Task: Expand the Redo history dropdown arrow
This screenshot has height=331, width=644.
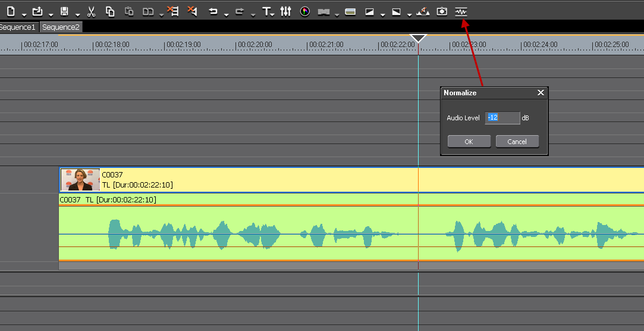Action: pos(253,15)
